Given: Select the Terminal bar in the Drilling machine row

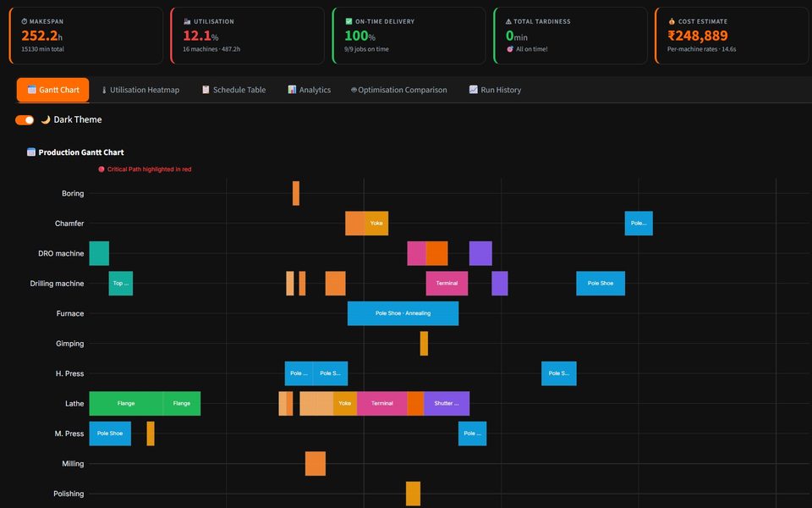Looking at the screenshot, I should pyautogui.click(x=447, y=284).
